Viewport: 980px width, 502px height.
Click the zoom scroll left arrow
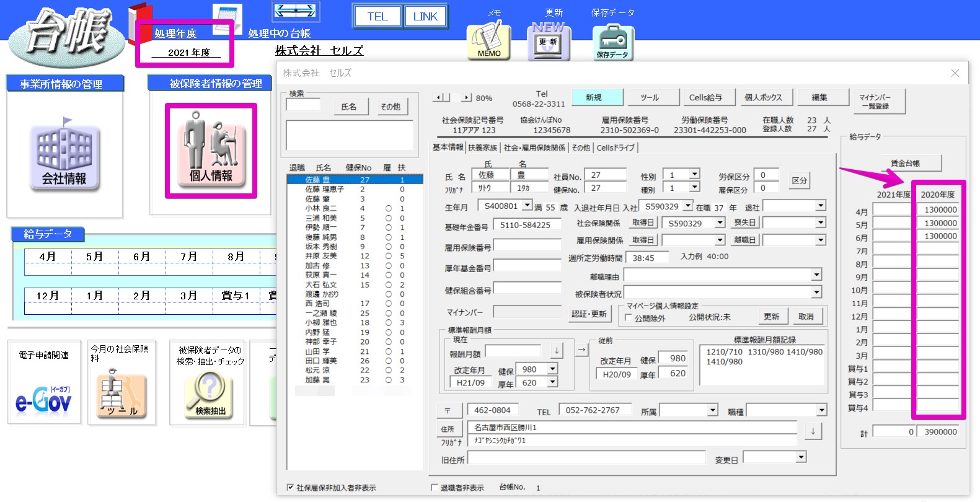click(439, 97)
